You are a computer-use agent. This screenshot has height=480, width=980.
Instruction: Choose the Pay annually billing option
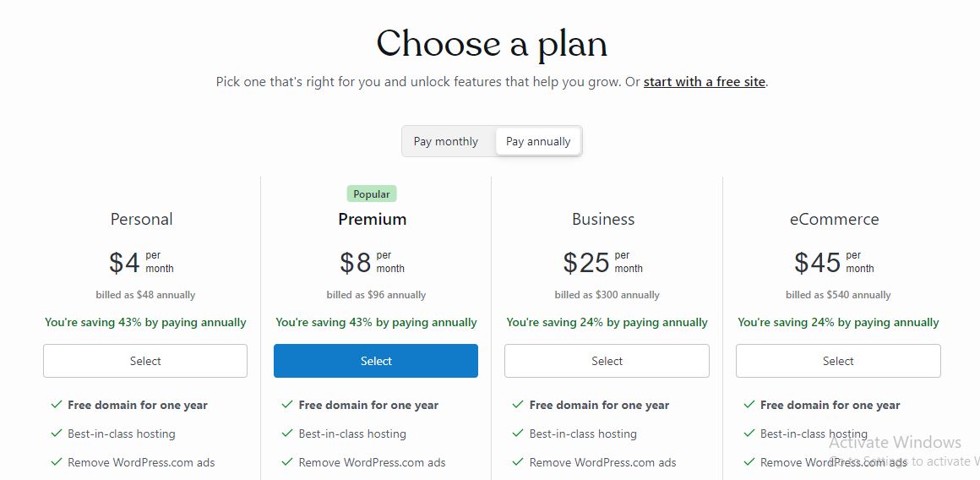(x=538, y=141)
